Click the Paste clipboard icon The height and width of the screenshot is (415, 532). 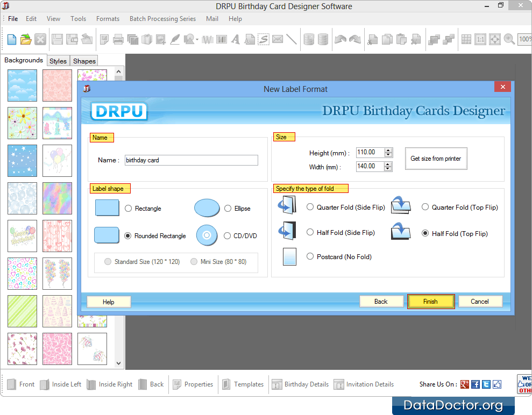pyautogui.click(x=401, y=39)
